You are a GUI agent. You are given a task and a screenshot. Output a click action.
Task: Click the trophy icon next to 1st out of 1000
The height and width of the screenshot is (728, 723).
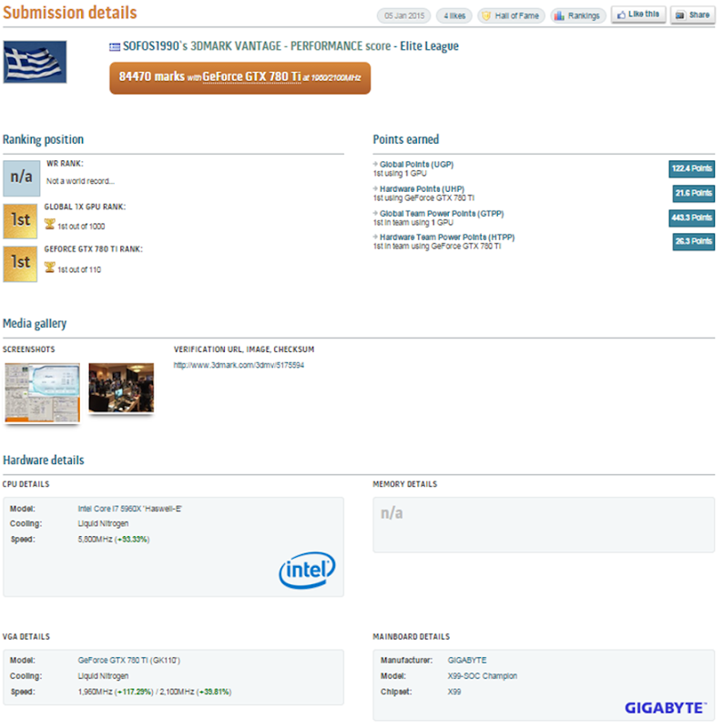(50, 224)
